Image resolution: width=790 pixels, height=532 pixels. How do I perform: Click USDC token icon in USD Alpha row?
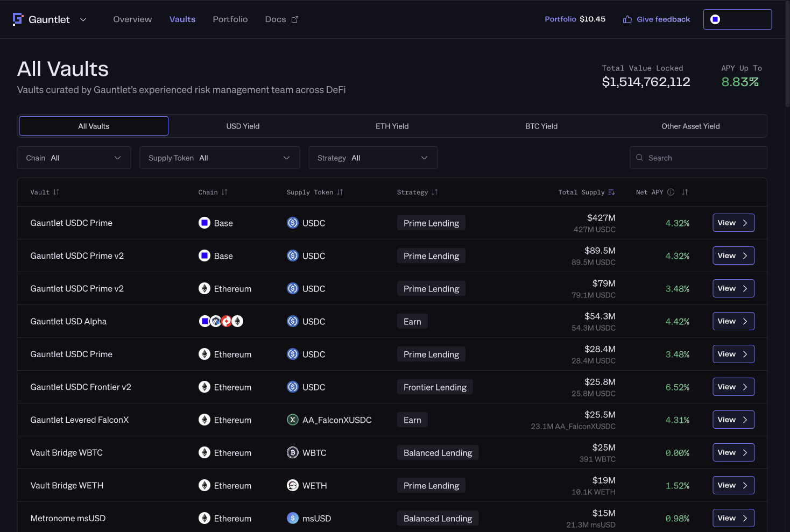coord(293,321)
